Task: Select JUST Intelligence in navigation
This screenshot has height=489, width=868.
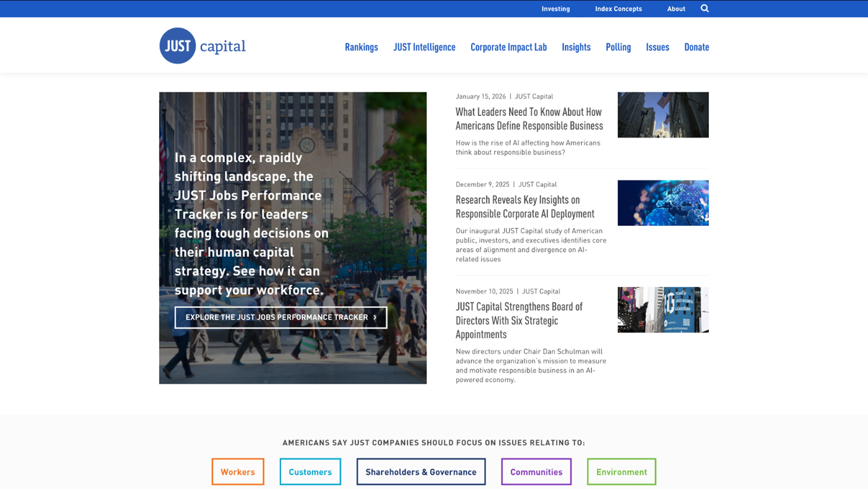Action: click(x=424, y=47)
